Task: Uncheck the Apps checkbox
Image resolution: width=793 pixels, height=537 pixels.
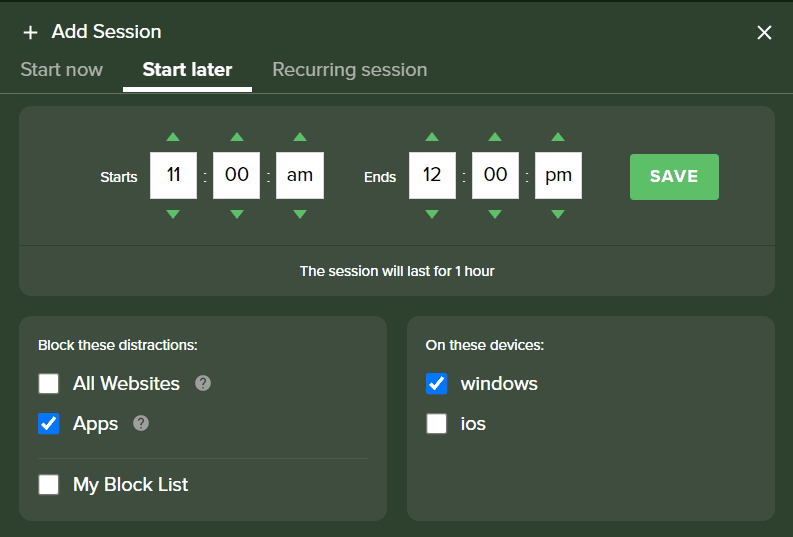Action: pos(49,424)
